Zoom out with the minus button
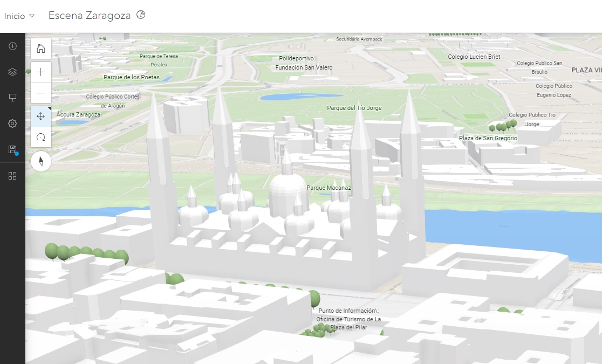 pyautogui.click(x=40, y=93)
